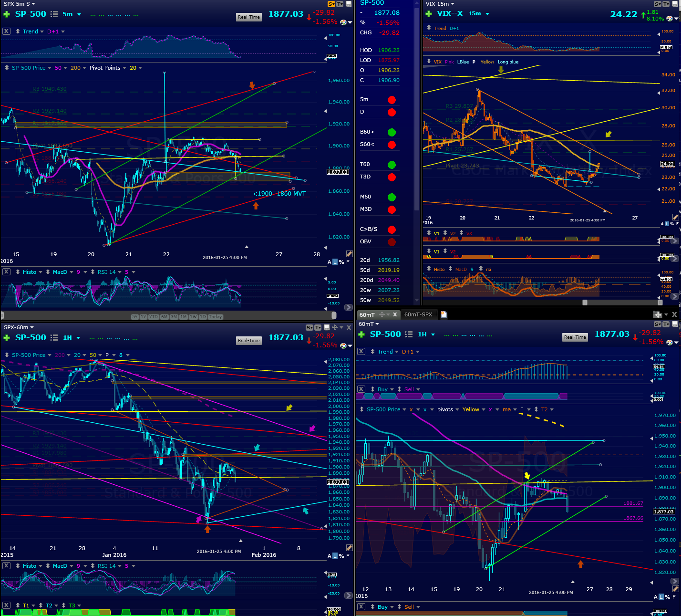
Task: Open the T templates icon in VIX 15m panel
Action: click(x=666, y=4)
